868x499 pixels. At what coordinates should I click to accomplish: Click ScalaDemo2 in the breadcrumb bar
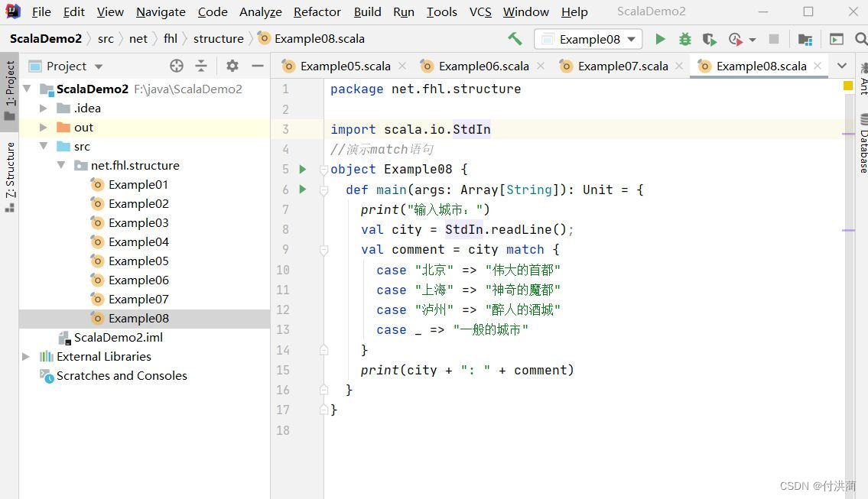(x=45, y=39)
